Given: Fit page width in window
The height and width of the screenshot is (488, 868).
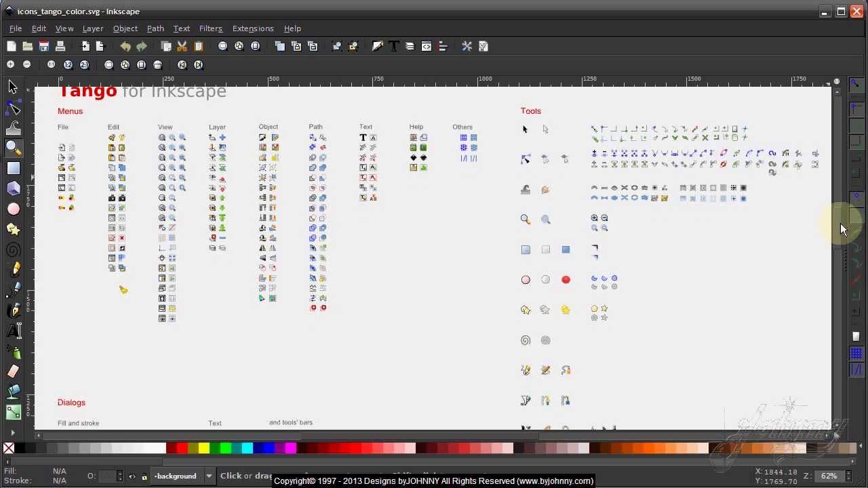Looking at the screenshot, I should [x=158, y=64].
